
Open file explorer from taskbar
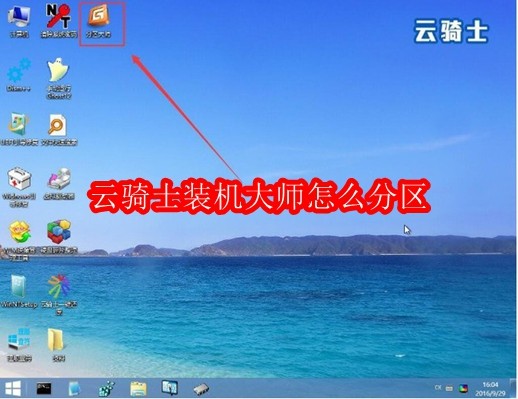click(138, 389)
